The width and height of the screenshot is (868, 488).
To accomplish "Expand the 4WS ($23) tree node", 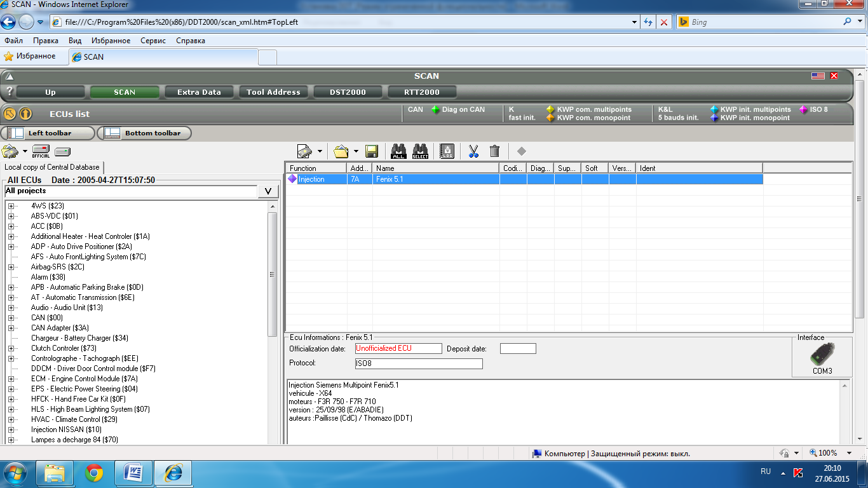I will click(x=11, y=206).
